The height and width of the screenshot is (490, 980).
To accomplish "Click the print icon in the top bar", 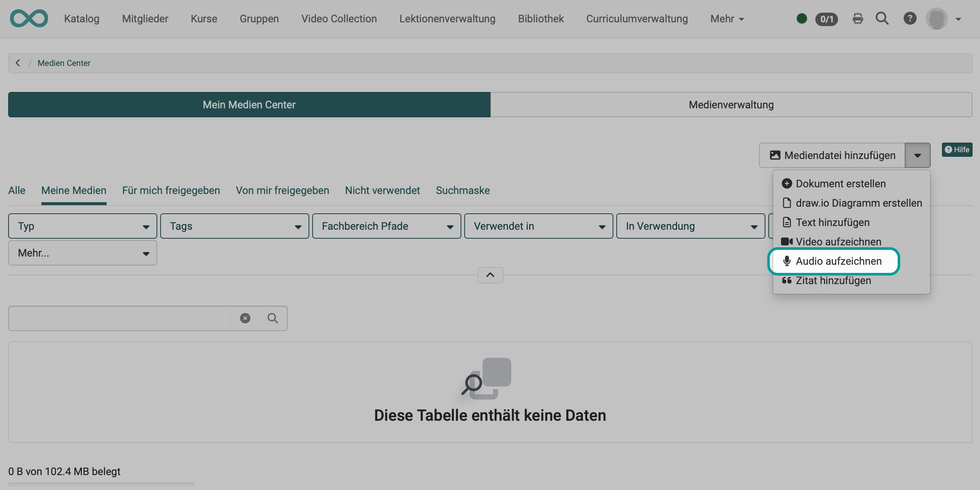I will (858, 18).
